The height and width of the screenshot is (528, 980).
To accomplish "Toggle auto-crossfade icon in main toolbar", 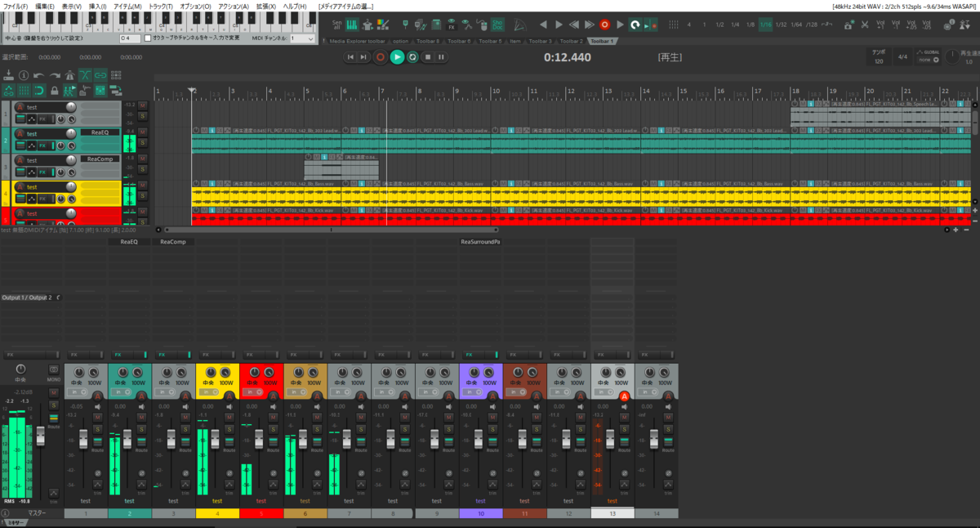I will pyautogui.click(x=85, y=75).
